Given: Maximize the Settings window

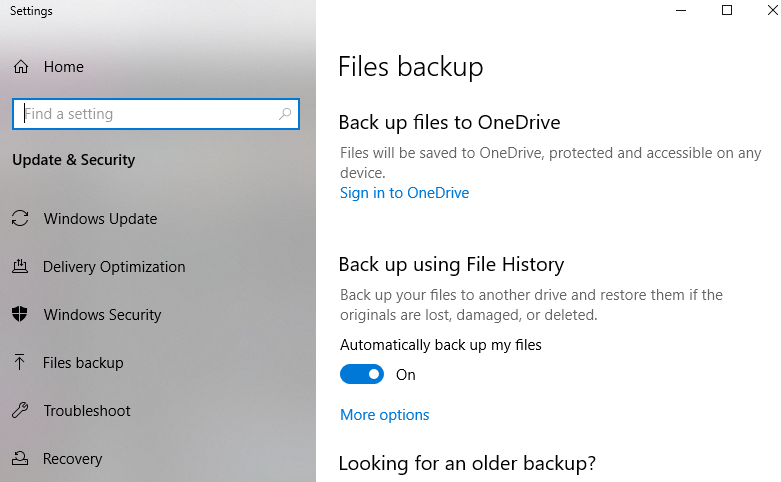Looking at the screenshot, I should click(x=727, y=10).
